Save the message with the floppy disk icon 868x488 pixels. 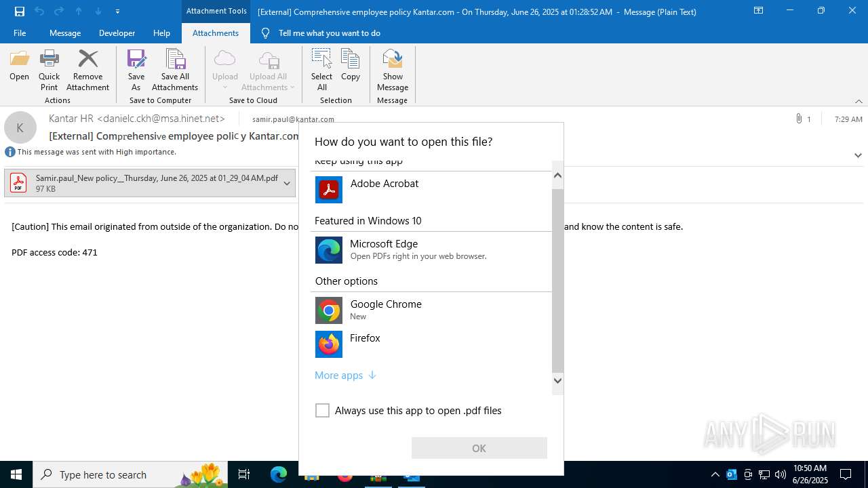[x=20, y=12]
